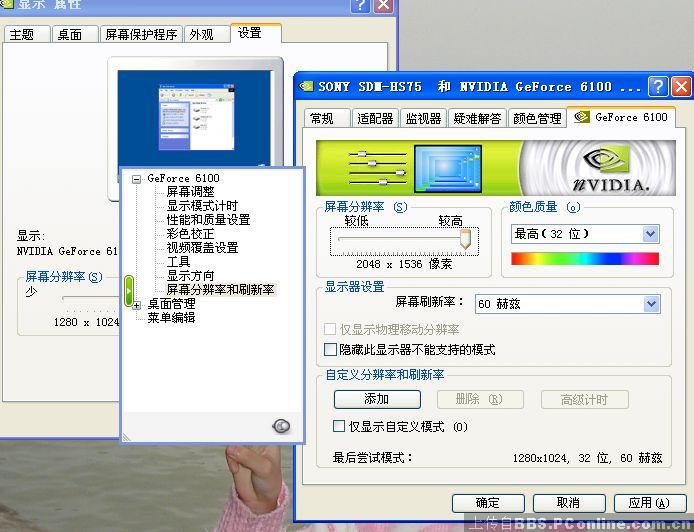Open the 桌面 tab in Display Properties
This screenshot has width=694, height=532.
coord(74,34)
